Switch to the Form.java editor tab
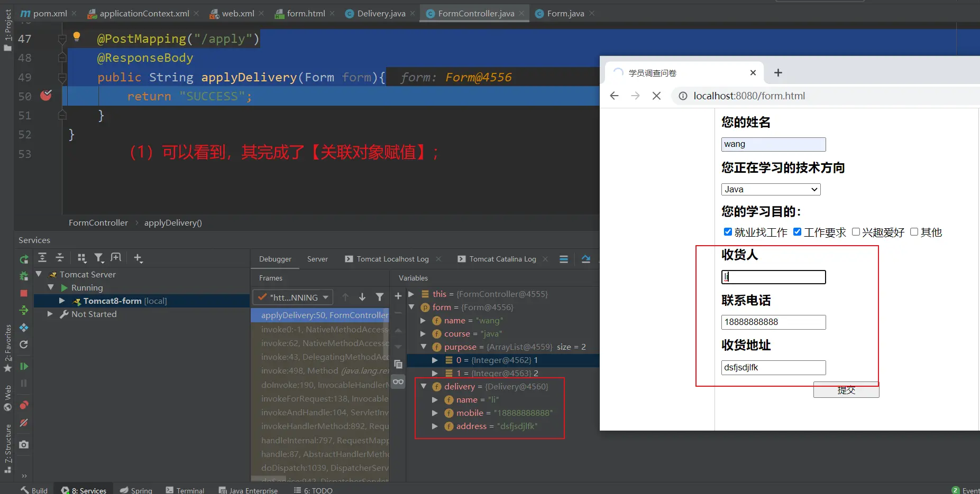Viewport: 980px width, 494px height. coord(565,14)
